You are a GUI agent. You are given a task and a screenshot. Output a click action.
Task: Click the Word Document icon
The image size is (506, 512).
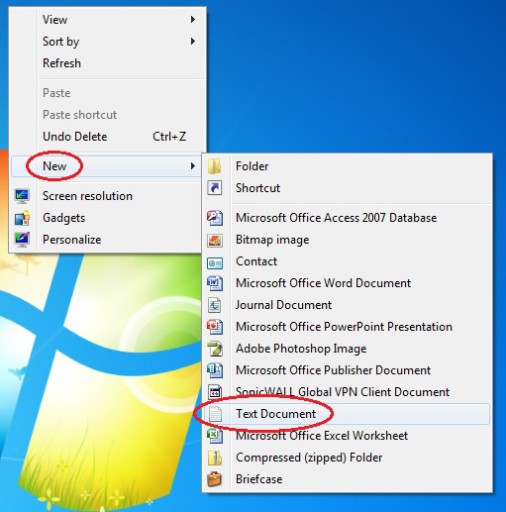[215, 283]
